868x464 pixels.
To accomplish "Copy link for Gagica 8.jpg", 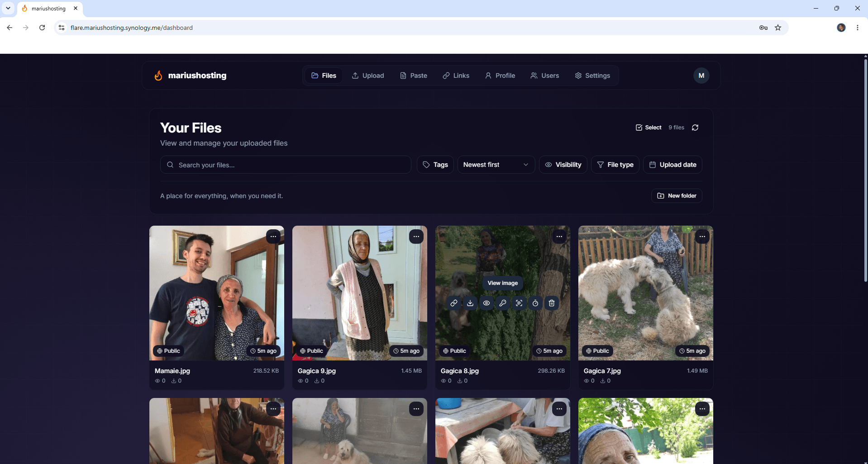I will [454, 303].
